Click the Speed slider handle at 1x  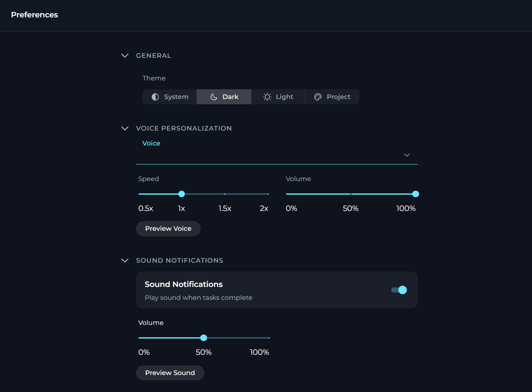tap(182, 194)
